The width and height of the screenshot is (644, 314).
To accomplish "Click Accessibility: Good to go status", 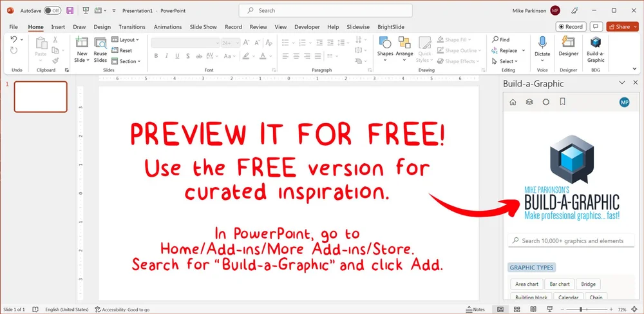I will coord(122,309).
